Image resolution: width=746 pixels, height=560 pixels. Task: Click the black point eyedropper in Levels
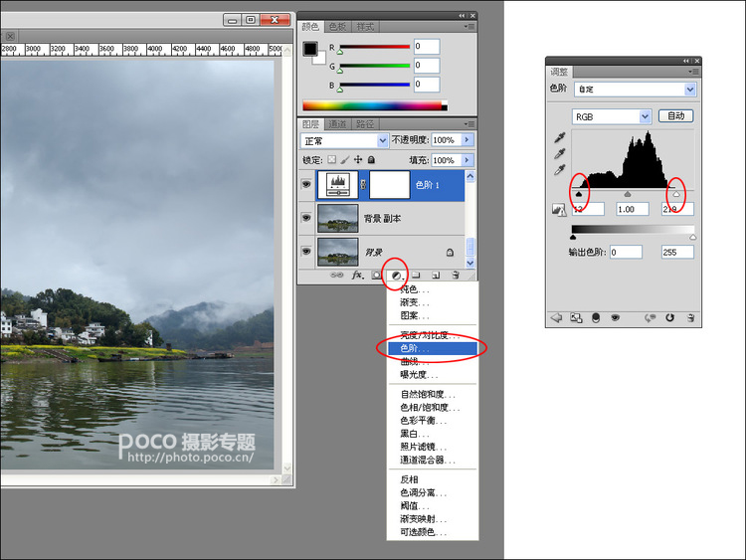(x=559, y=138)
